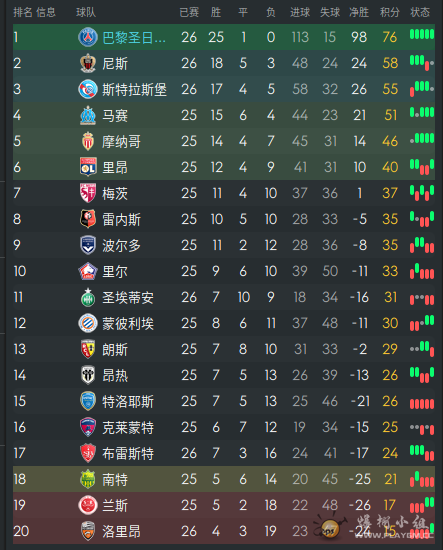Viewport: 443px width, 550px height.
Task: Click the Strasbourg club crest
Action: 88,89
